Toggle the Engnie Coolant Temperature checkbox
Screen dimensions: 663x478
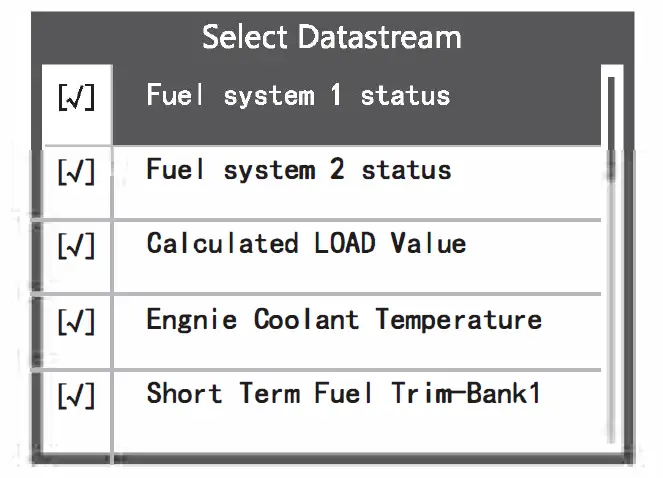(77, 321)
